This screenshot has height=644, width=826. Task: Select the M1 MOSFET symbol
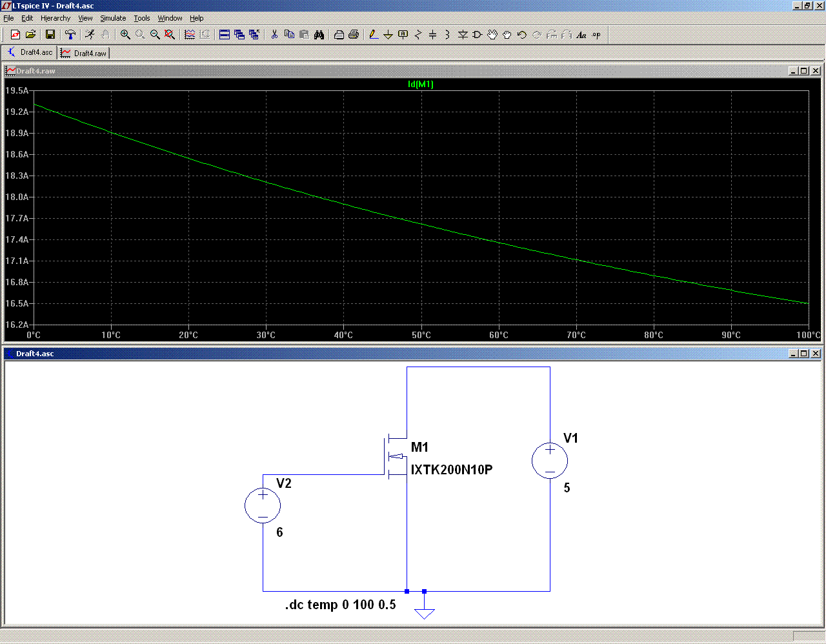[x=396, y=458]
